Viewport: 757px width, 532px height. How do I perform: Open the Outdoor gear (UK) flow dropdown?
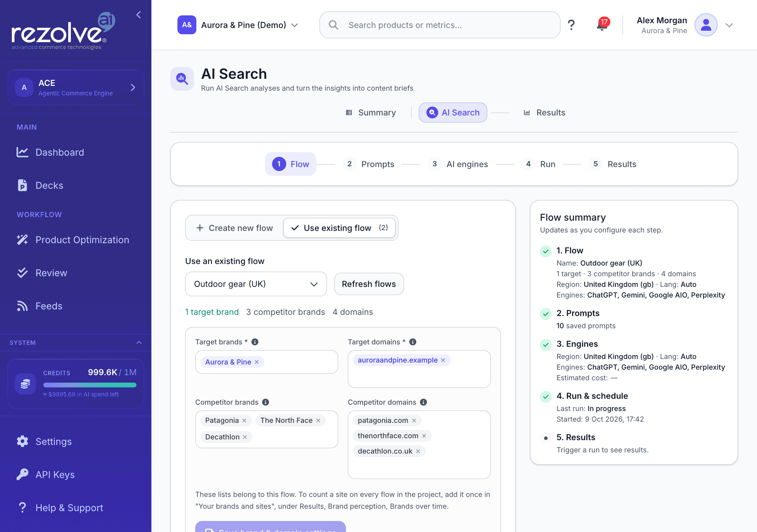click(256, 284)
